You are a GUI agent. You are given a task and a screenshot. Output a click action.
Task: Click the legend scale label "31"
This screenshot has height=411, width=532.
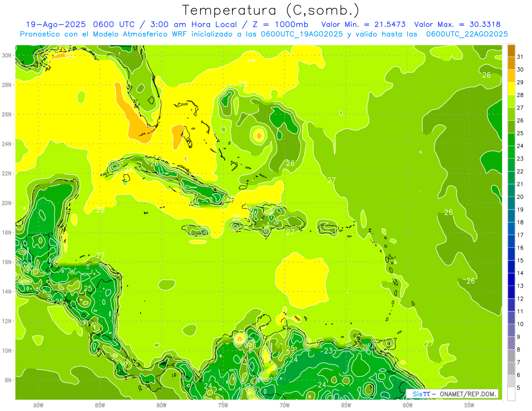(x=520, y=56)
